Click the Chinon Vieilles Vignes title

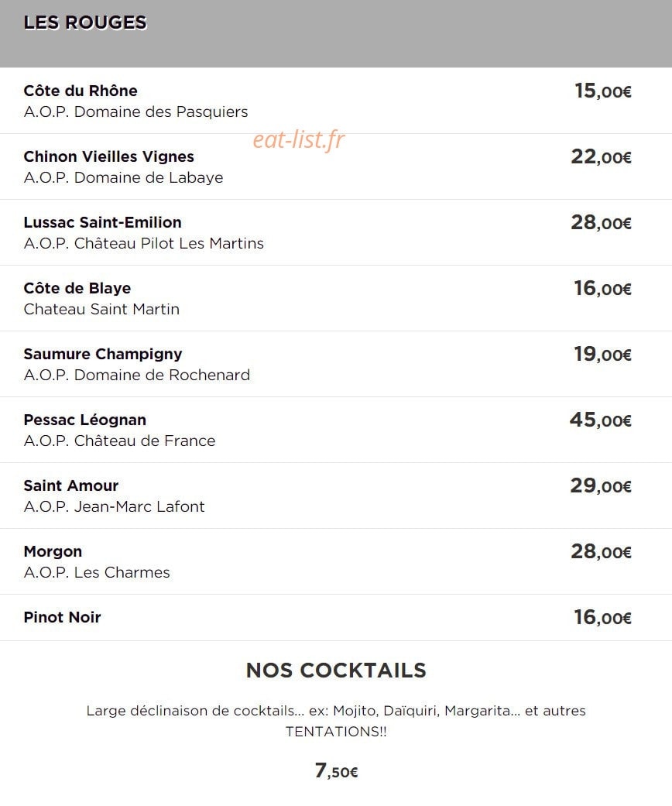tap(109, 156)
